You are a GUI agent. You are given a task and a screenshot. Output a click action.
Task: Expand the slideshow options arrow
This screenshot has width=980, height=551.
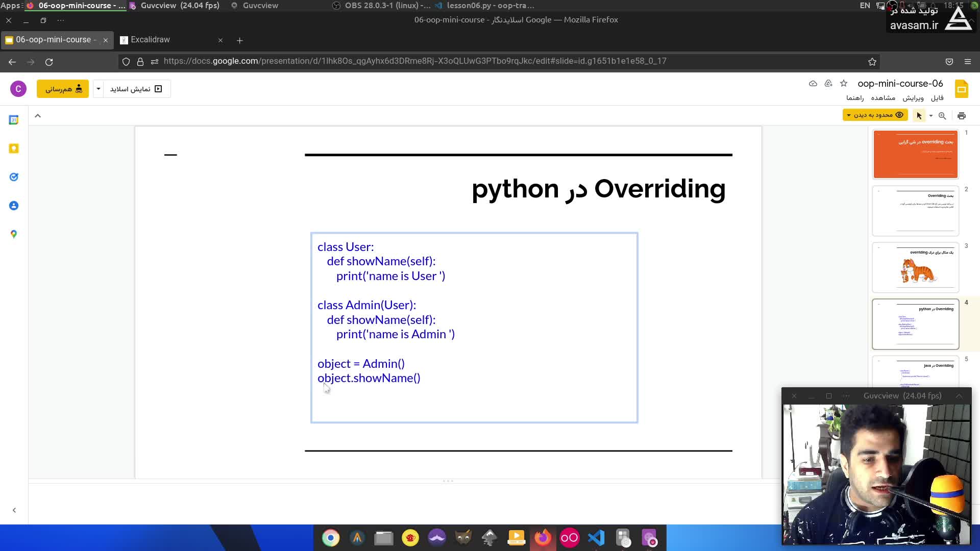99,89
